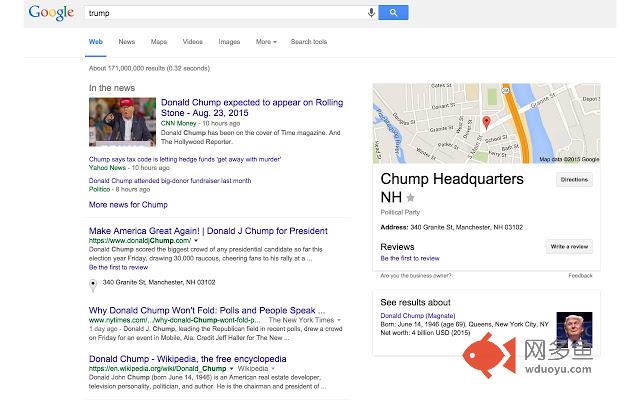
Task: Open 'Donald Chump (Magnate)' see-results link
Action: pyautogui.click(x=418, y=316)
